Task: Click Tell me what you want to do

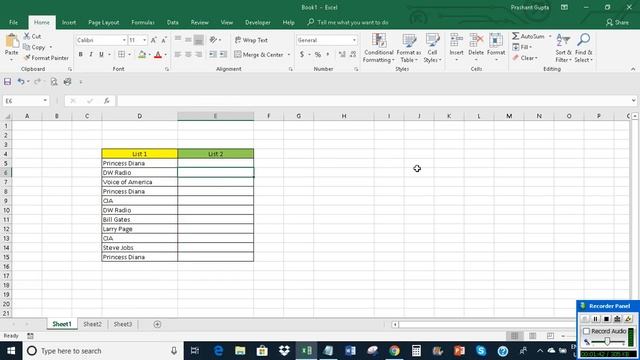Action: (353, 22)
